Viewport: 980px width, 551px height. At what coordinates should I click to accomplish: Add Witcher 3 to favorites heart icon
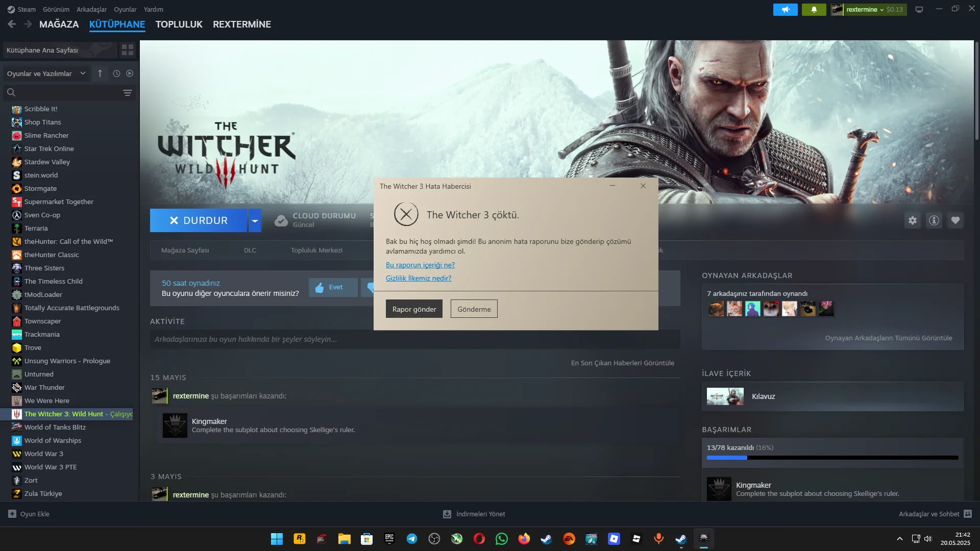click(x=955, y=220)
